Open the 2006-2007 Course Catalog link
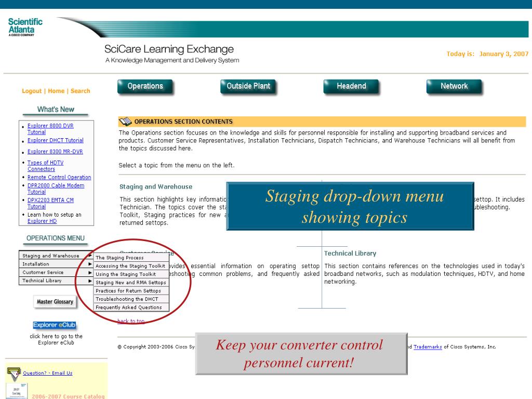This screenshot has width=532, height=399. pos(68,396)
